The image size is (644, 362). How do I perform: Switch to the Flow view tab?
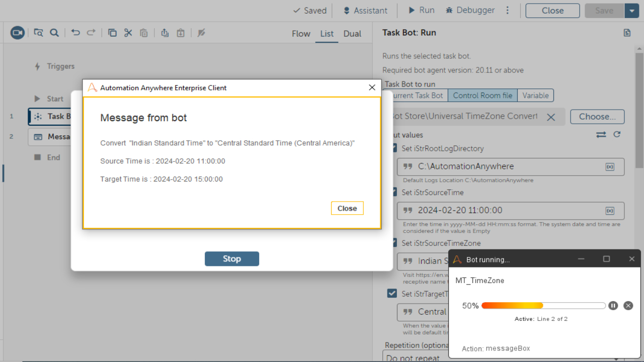(301, 34)
